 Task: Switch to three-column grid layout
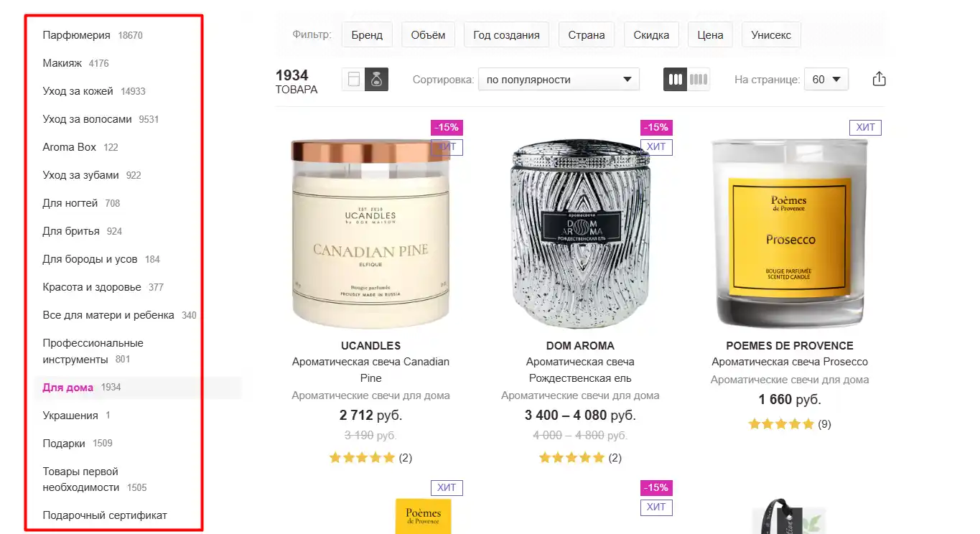tap(675, 79)
